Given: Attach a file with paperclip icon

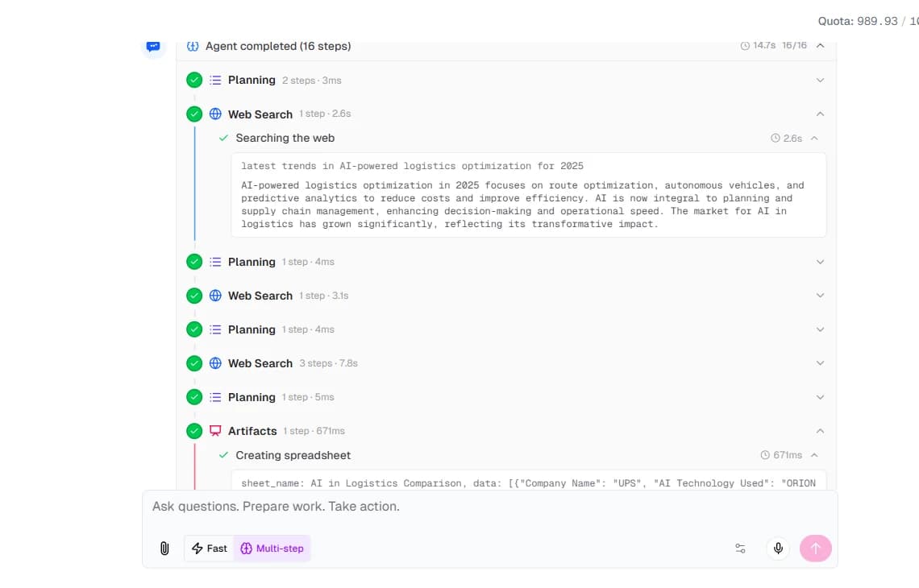Looking at the screenshot, I should click(x=164, y=549).
